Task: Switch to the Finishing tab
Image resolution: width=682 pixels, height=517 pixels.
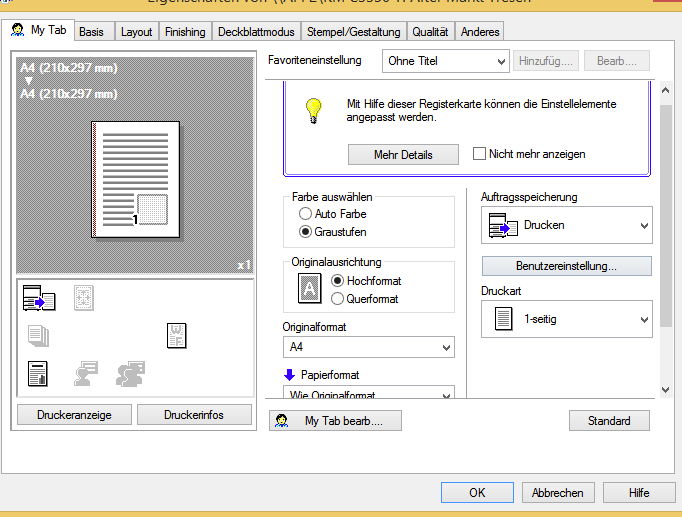Action: [x=185, y=32]
